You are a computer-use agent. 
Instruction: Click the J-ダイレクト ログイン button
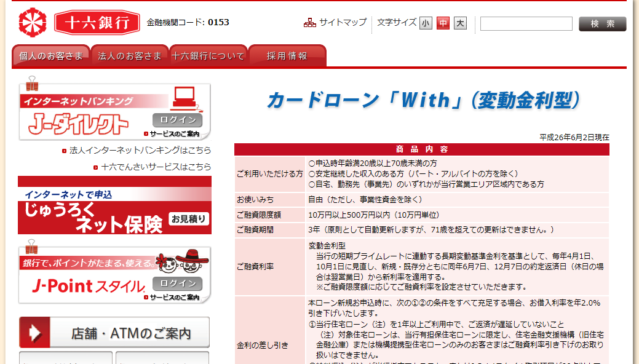(177, 120)
